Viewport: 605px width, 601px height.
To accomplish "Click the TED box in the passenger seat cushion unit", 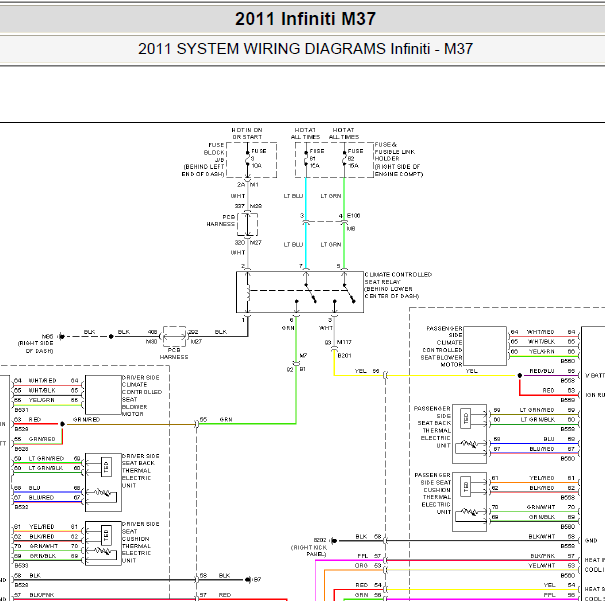I will tap(466, 487).
